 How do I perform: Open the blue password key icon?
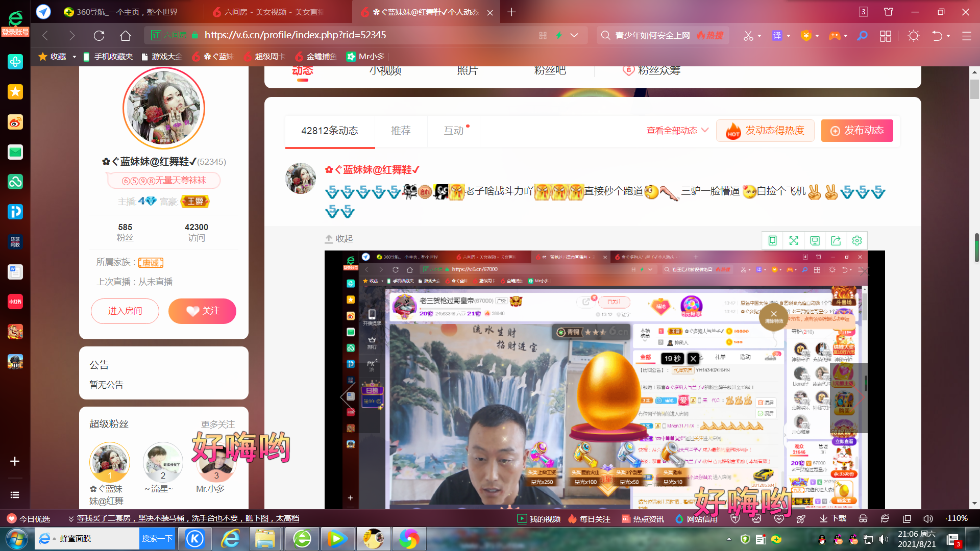(x=862, y=36)
